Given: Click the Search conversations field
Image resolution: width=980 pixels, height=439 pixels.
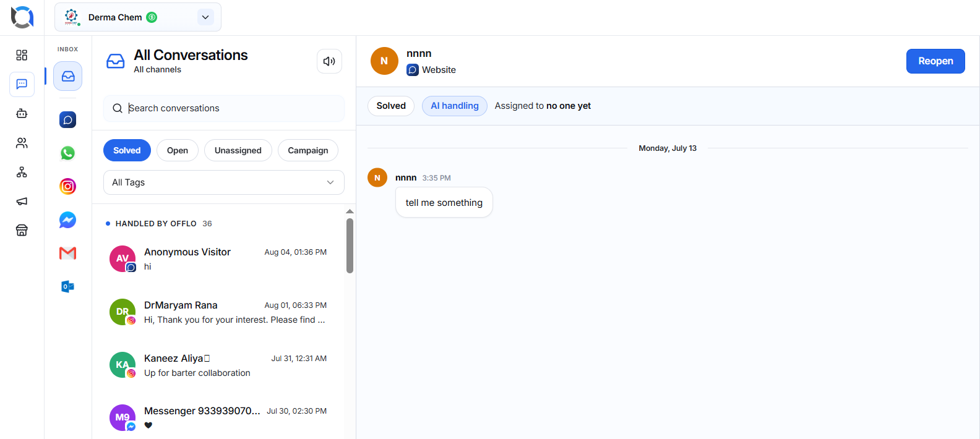Looking at the screenshot, I should tap(224, 108).
